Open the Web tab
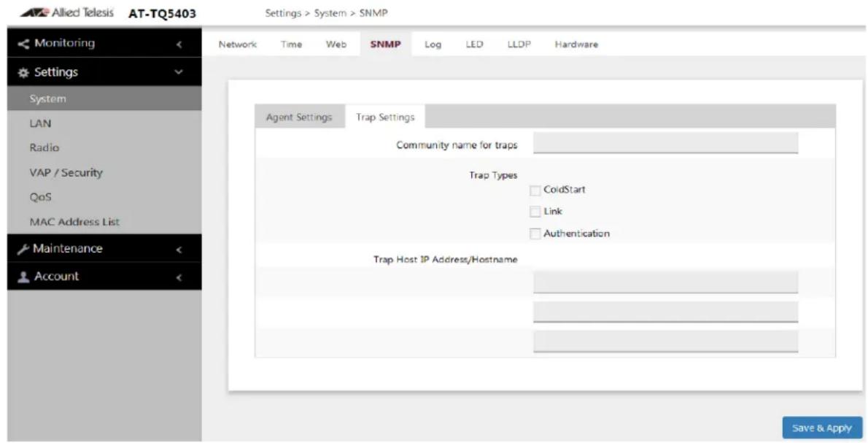The image size is (868, 443). [x=336, y=45]
